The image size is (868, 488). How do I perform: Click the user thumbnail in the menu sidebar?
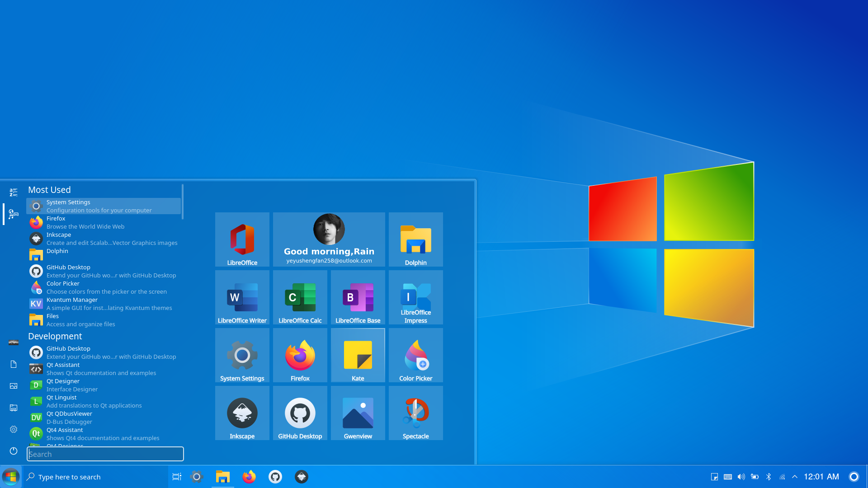[x=14, y=343]
